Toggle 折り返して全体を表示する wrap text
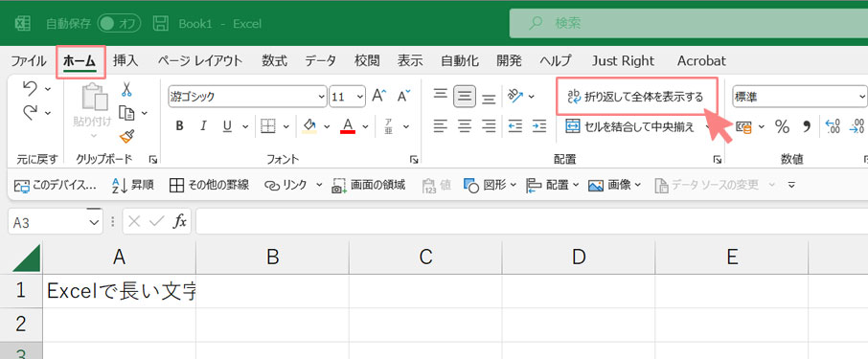 tap(636, 97)
